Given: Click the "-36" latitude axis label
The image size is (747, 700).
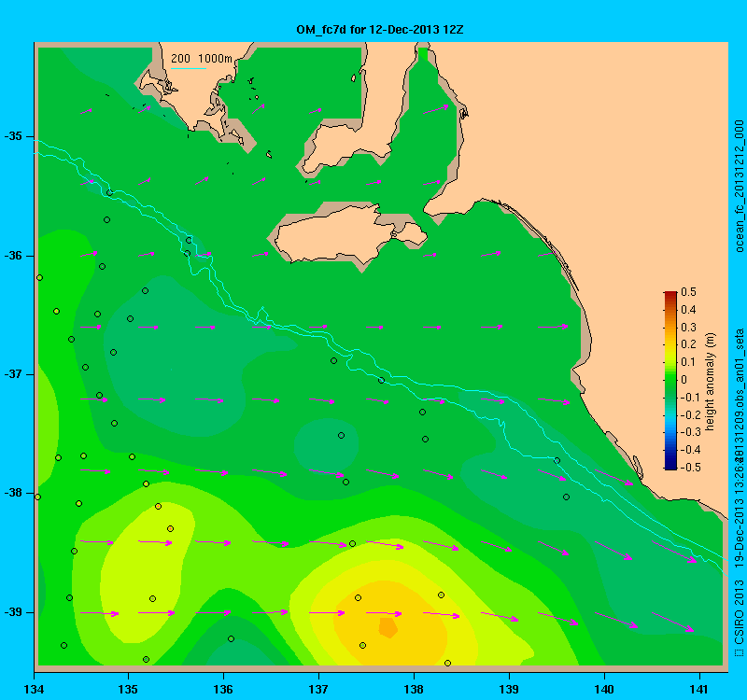Looking at the screenshot, I should [x=13, y=256].
